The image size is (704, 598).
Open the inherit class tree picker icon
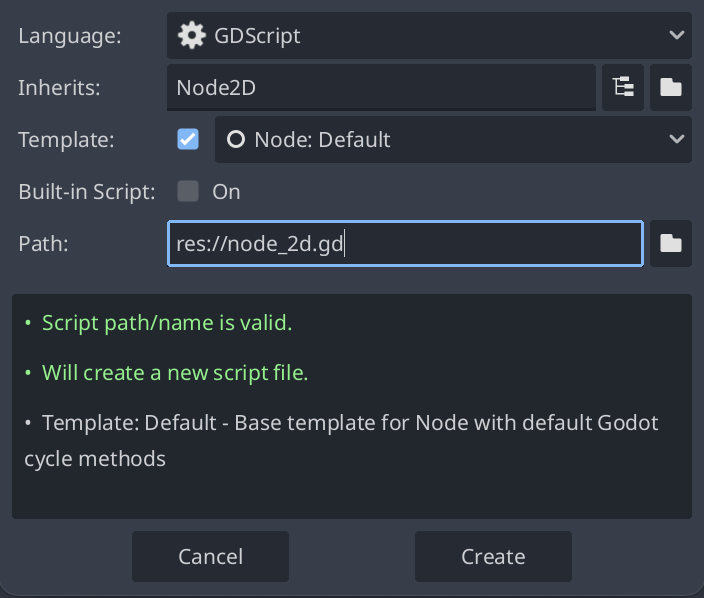pyautogui.click(x=623, y=87)
